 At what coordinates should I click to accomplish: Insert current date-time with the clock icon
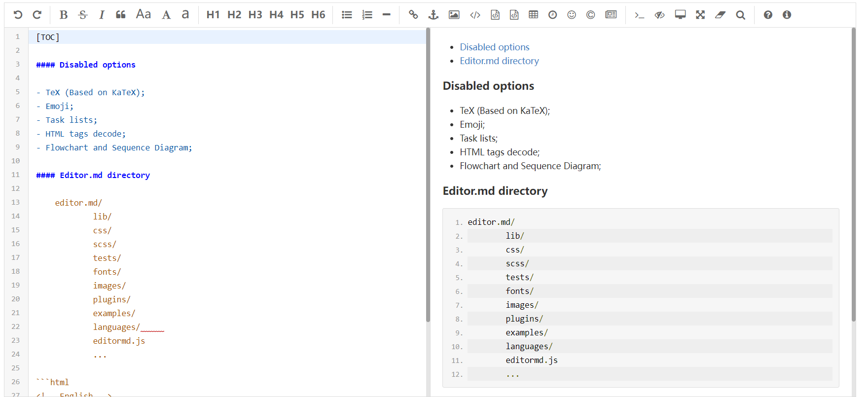[552, 15]
